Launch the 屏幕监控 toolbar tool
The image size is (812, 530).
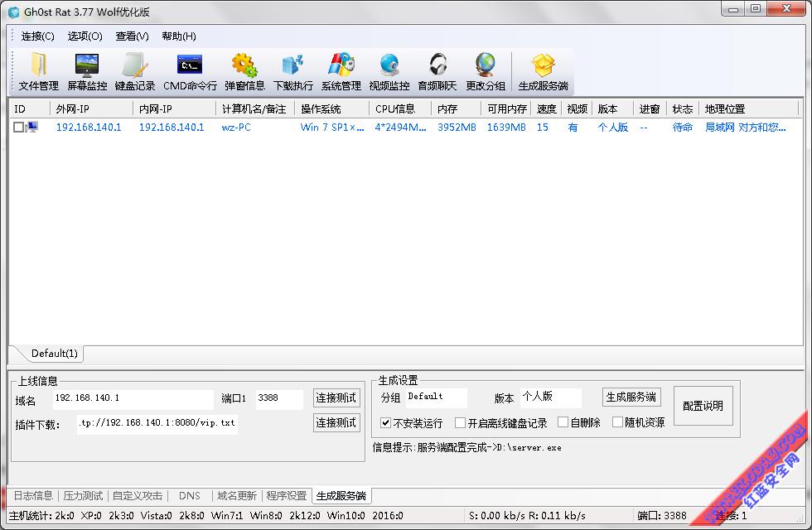pyautogui.click(x=87, y=71)
